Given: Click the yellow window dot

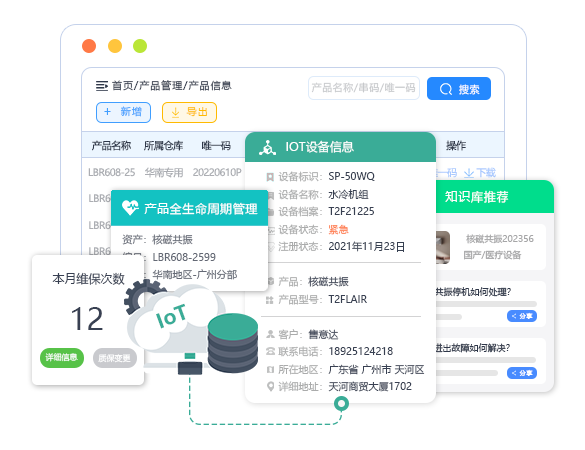Looking at the screenshot, I should (x=115, y=46).
